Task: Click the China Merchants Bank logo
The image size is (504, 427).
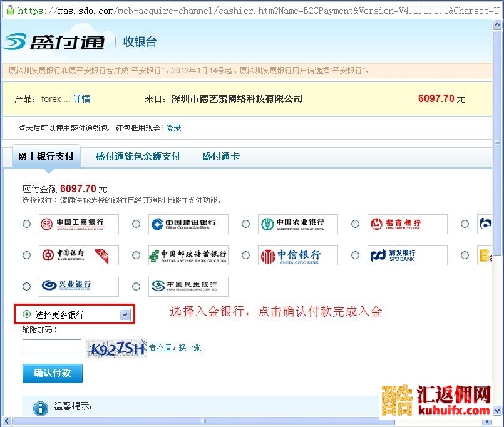Action: click(x=407, y=224)
